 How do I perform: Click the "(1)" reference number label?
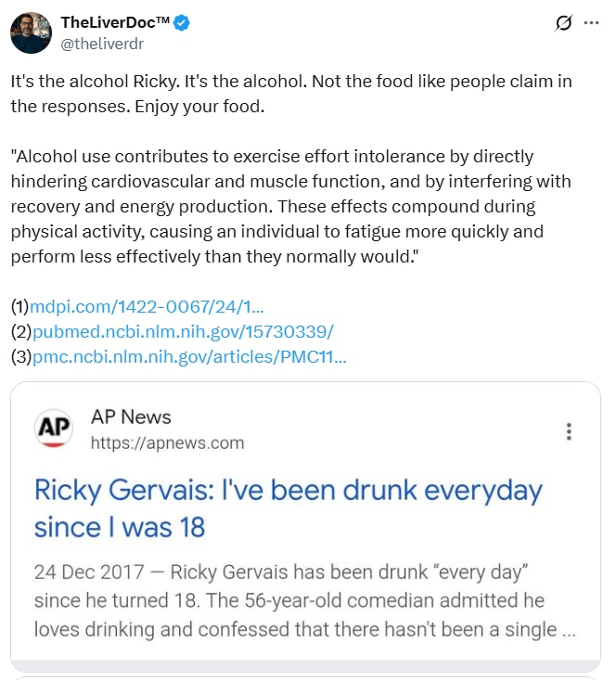19,306
